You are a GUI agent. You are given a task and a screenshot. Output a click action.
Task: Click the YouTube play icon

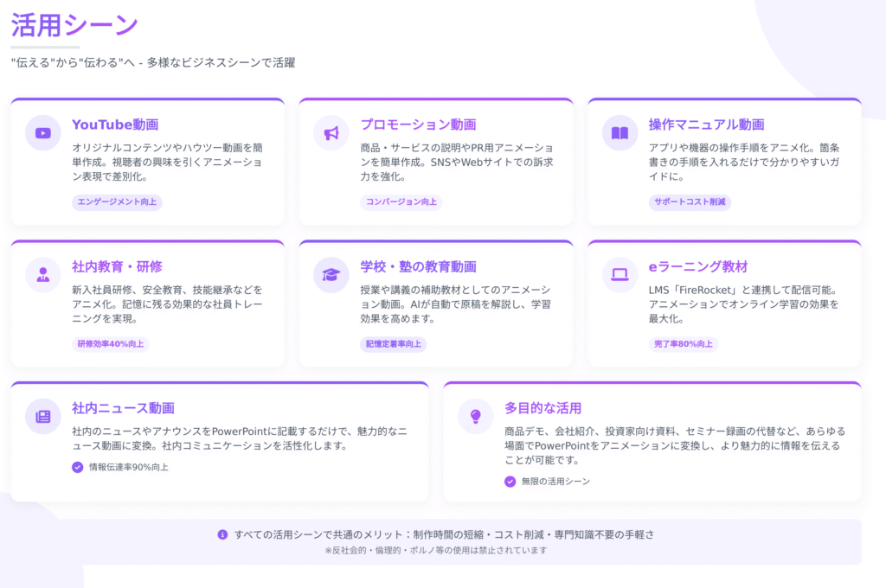43,133
